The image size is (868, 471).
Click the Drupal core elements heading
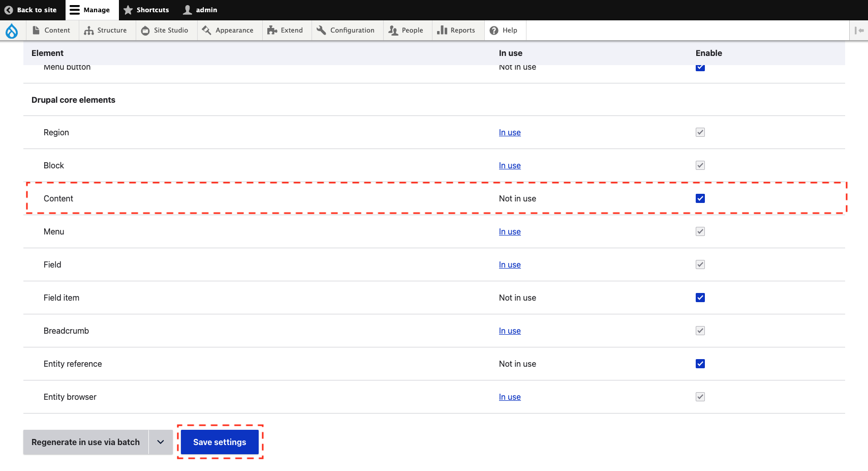pos(73,100)
